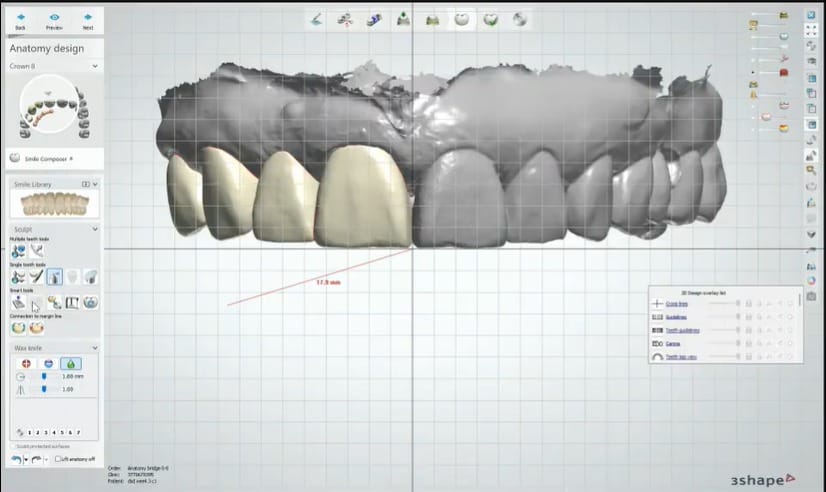Click Teeth guidelines overlay link
This screenshot has height=492, width=826.
(683, 330)
